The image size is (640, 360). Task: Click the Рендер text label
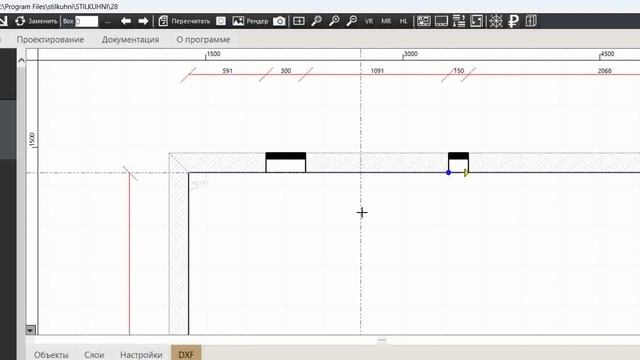(x=257, y=21)
